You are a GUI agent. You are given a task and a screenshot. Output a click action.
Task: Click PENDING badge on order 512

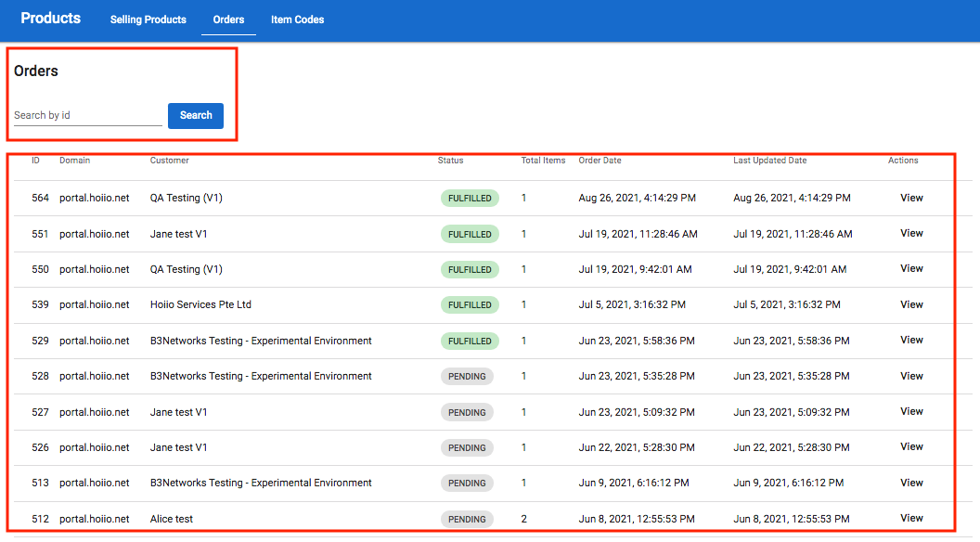[467, 519]
